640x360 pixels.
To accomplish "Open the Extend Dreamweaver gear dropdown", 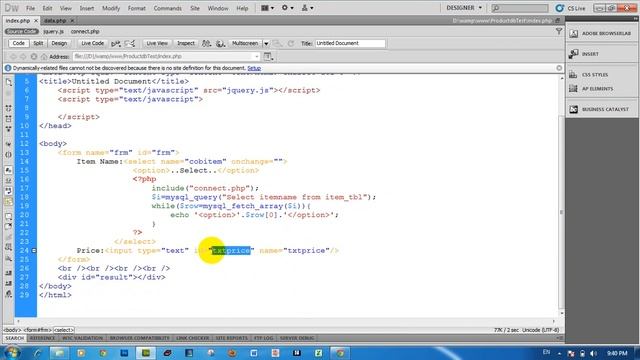I will [x=287, y=8].
